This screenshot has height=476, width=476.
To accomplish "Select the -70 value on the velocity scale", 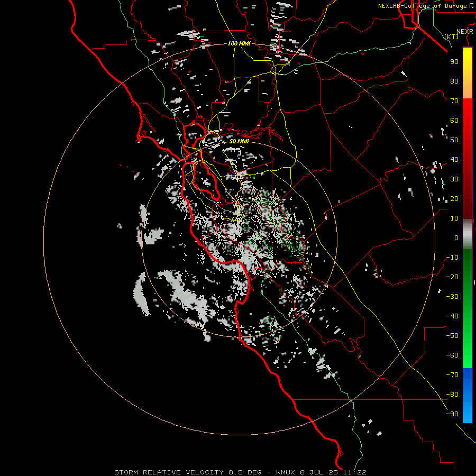I will (452, 375).
